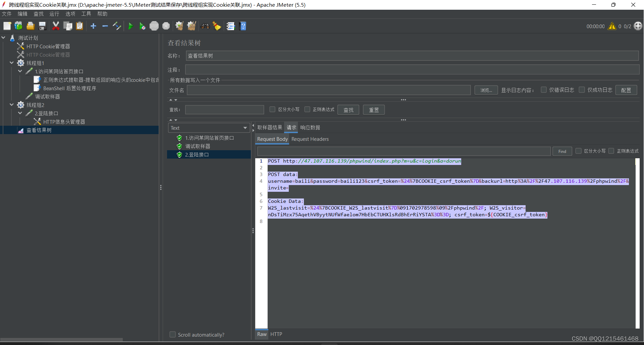Open the Text renderer dropdown
Screen dimensions: 644x345
click(x=209, y=128)
